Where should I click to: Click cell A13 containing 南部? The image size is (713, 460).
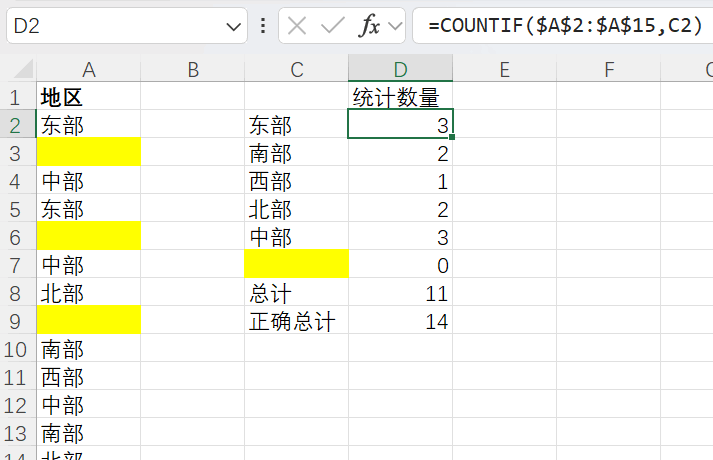click(89, 432)
